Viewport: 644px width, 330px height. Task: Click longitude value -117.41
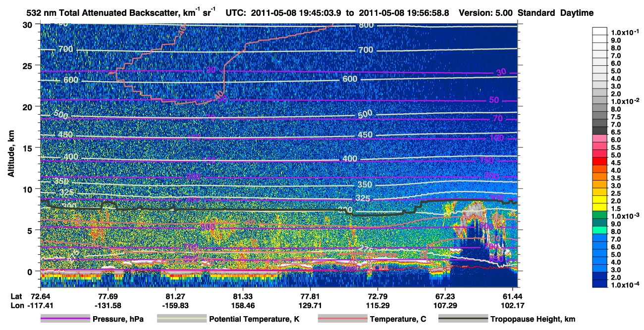[41, 305]
